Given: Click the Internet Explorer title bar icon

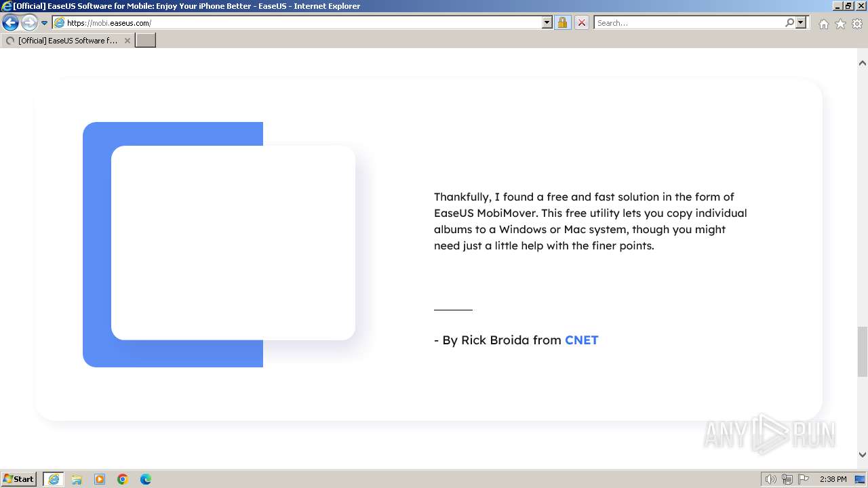Looking at the screenshot, I should click(x=6, y=6).
